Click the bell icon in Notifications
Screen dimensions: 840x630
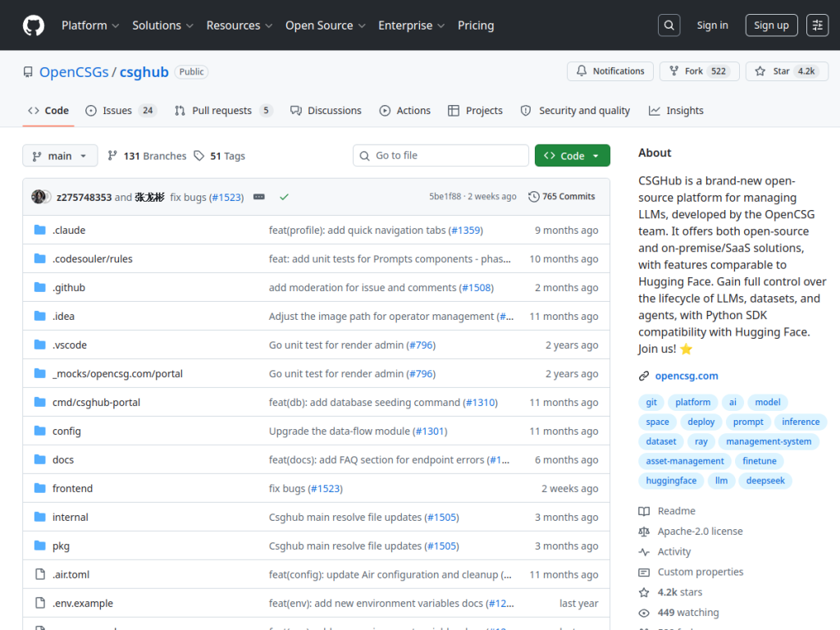point(582,71)
